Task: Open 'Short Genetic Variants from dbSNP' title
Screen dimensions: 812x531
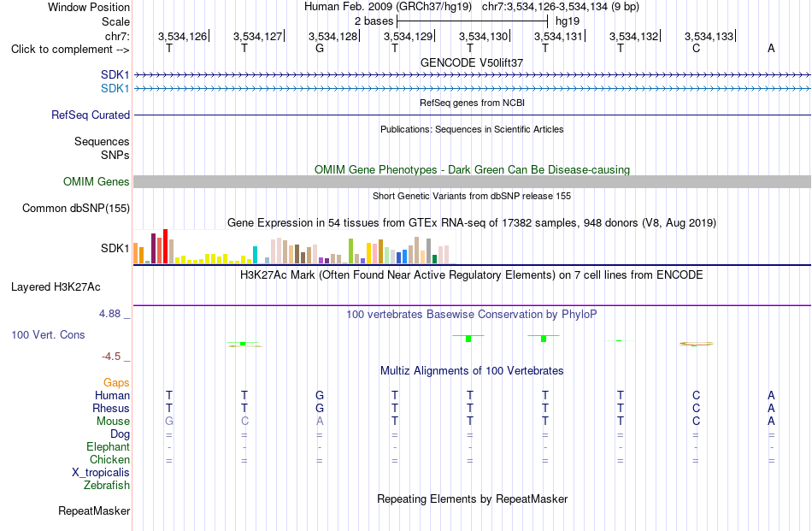Action: pyautogui.click(x=472, y=196)
